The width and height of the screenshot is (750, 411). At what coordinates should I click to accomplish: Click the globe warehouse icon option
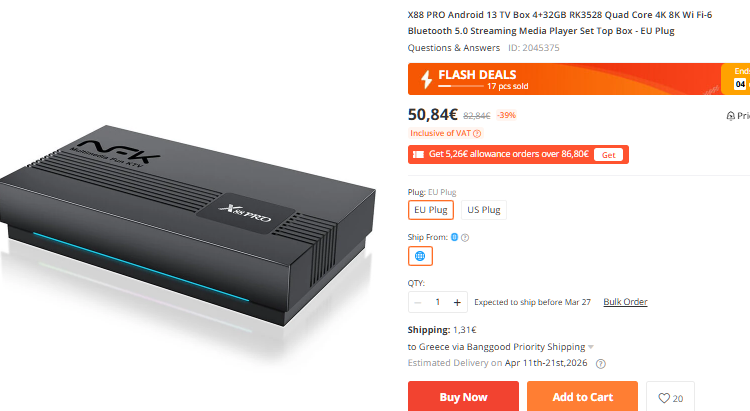(x=420, y=256)
